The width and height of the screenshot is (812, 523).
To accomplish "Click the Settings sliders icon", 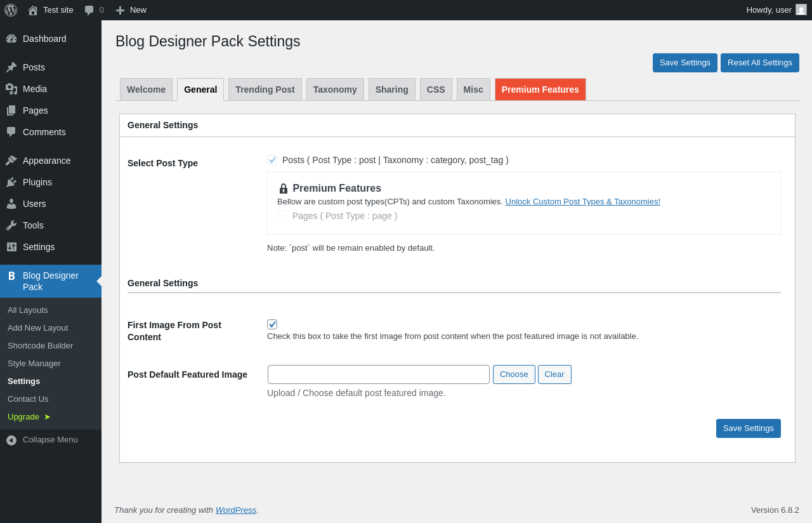I will [11, 247].
